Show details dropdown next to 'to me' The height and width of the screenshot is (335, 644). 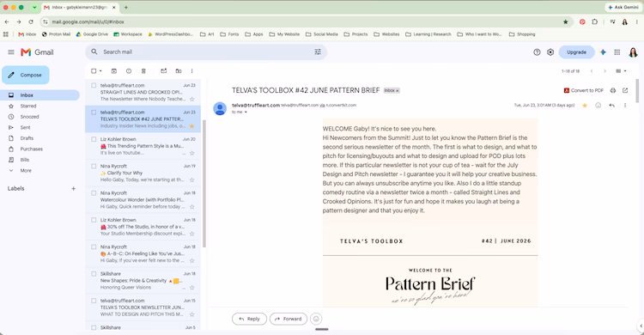(x=246, y=113)
